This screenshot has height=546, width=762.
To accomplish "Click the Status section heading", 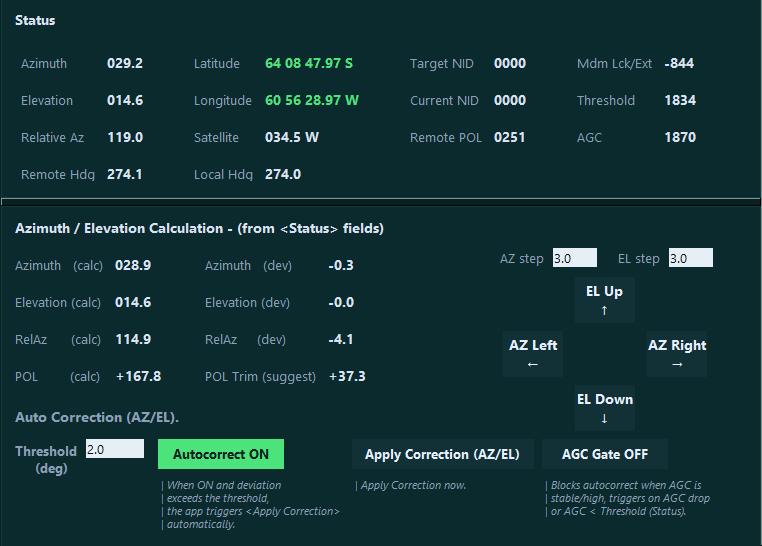I will pos(35,20).
